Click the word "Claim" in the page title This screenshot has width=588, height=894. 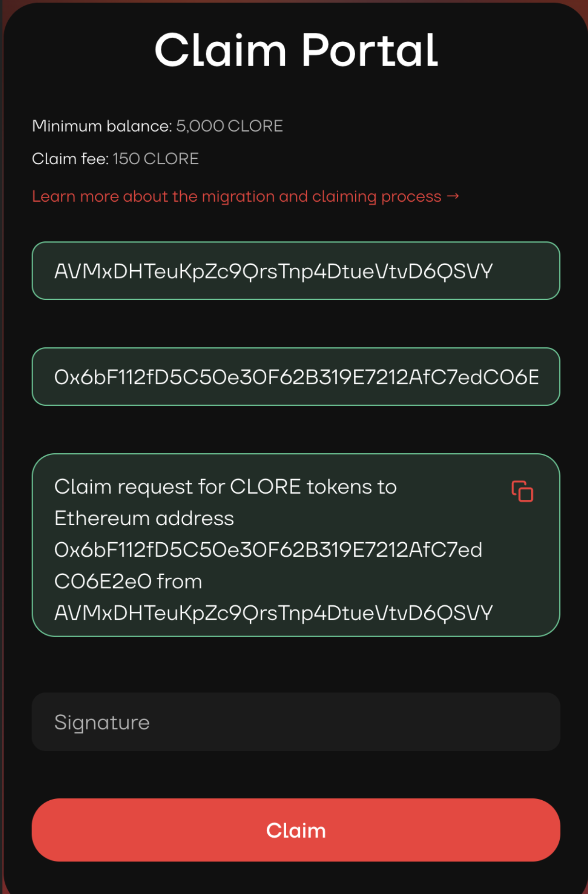click(x=220, y=50)
